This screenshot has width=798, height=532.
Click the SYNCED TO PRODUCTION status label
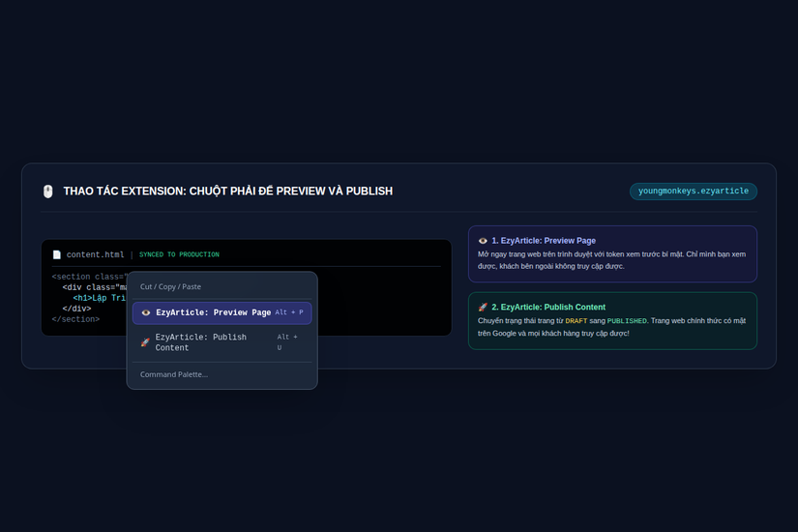(179, 254)
